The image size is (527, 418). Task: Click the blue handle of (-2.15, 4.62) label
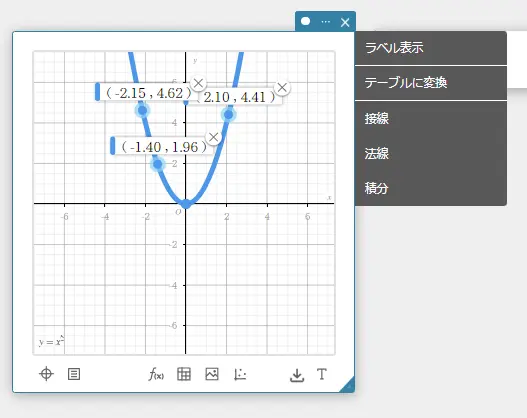tap(97, 91)
